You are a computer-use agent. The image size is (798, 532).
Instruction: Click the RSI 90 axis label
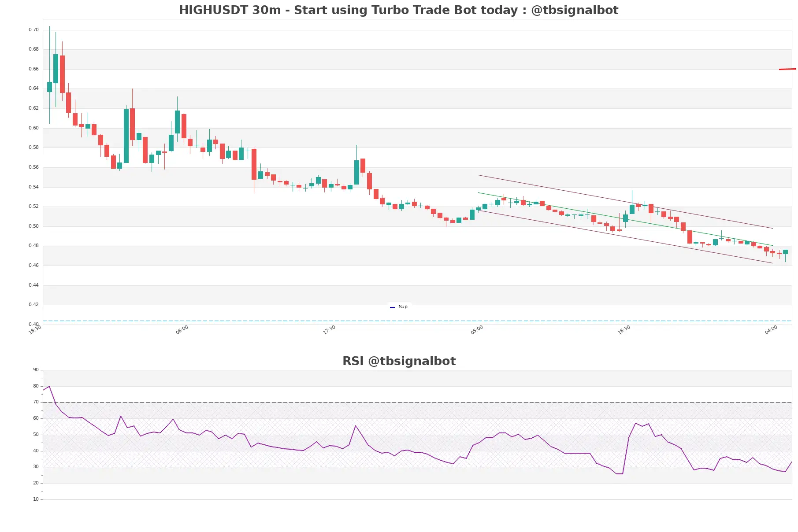click(36, 370)
